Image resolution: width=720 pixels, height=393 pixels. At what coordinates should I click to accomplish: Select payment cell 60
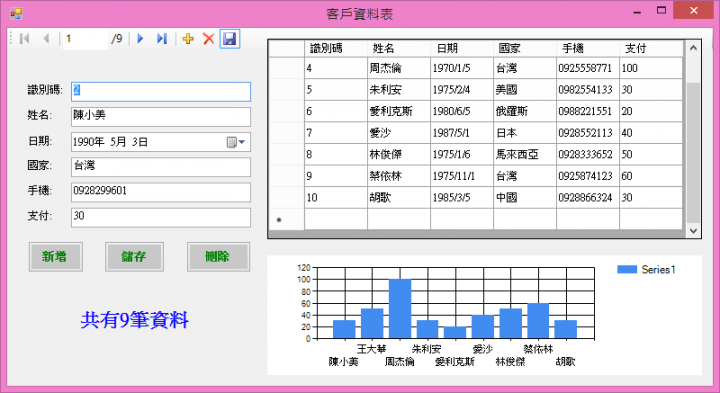tap(651, 176)
